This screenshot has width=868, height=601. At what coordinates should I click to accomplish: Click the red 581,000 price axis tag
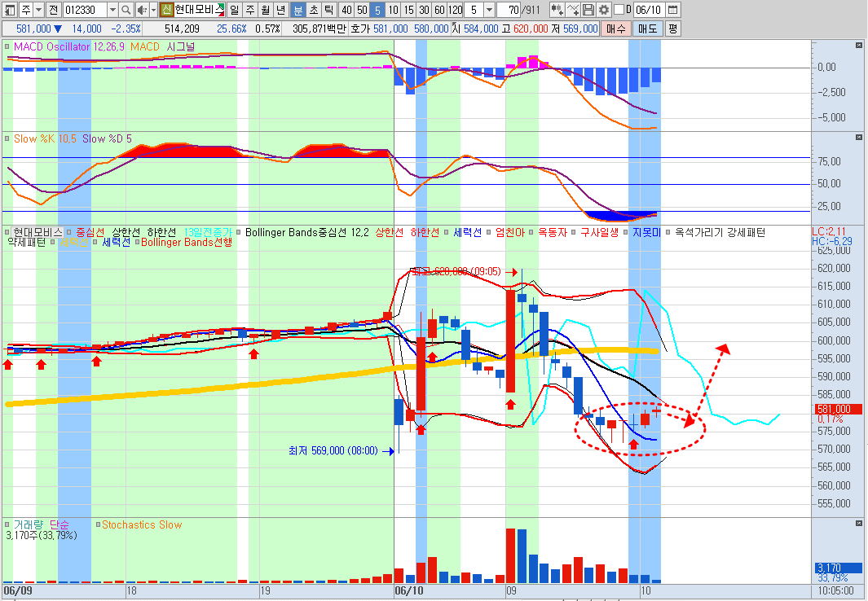pos(838,409)
